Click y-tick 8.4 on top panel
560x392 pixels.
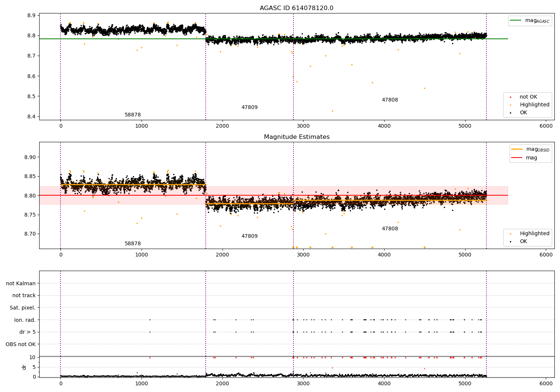tap(31, 116)
